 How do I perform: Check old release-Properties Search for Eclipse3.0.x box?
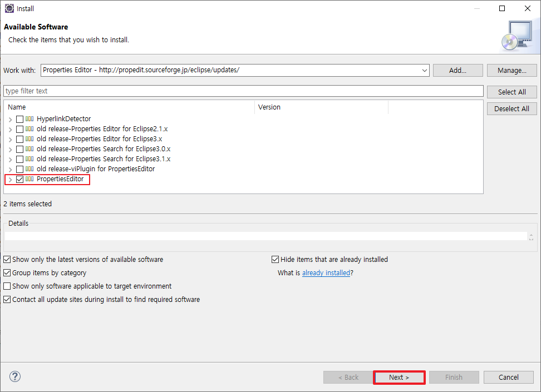(x=19, y=149)
